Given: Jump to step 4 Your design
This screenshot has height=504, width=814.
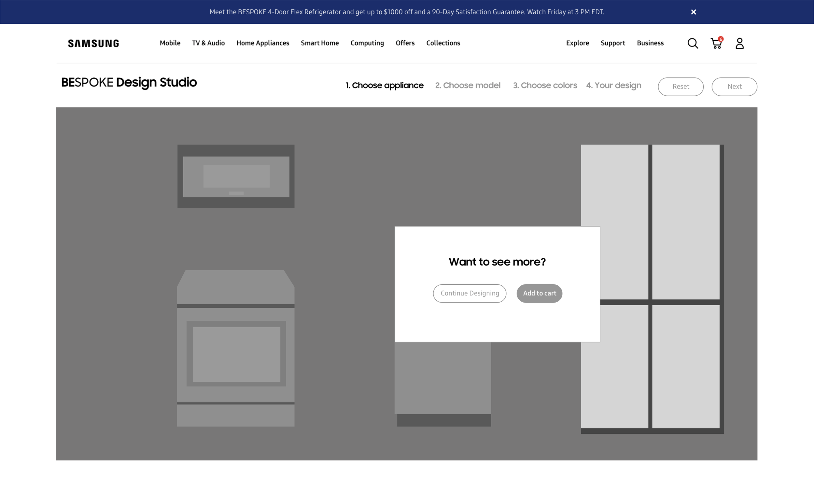Looking at the screenshot, I should click(613, 85).
